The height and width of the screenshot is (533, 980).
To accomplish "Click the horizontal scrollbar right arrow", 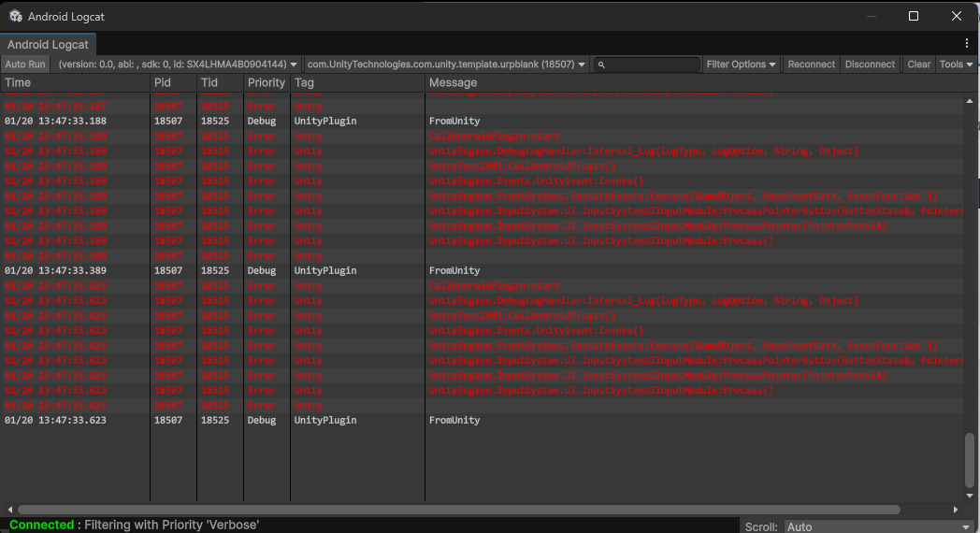I will click(955, 510).
